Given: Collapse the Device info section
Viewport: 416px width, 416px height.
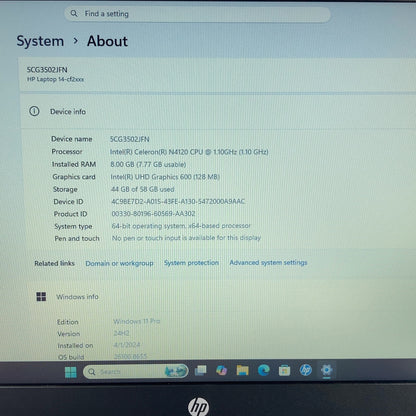Looking at the screenshot, I should (x=218, y=111).
